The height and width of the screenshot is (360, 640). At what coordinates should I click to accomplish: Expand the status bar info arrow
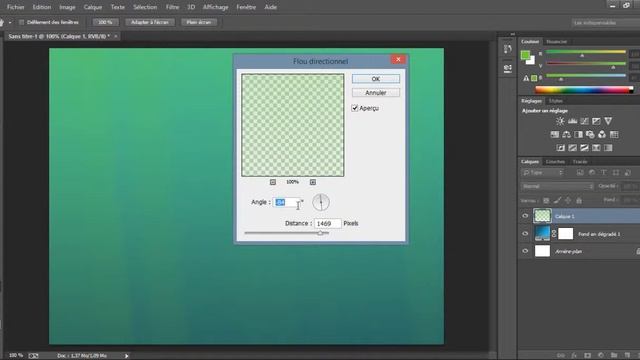click(x=127, y=356)
